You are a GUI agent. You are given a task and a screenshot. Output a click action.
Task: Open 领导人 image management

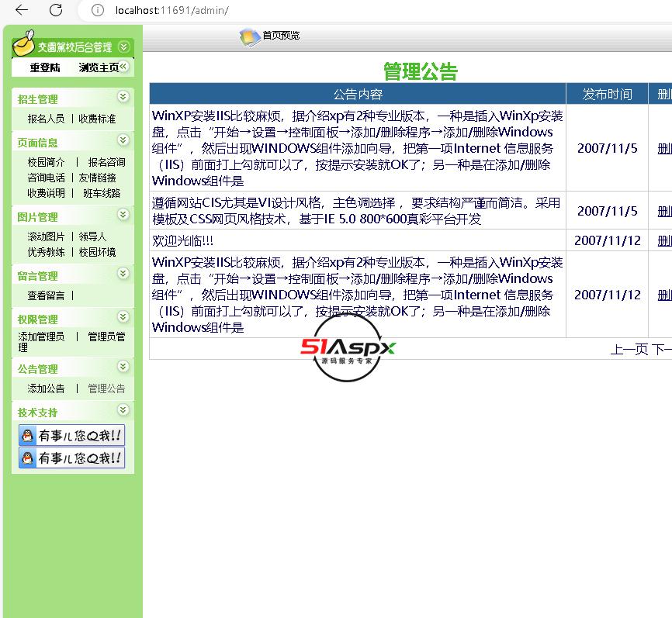click(x=92, y=236)
